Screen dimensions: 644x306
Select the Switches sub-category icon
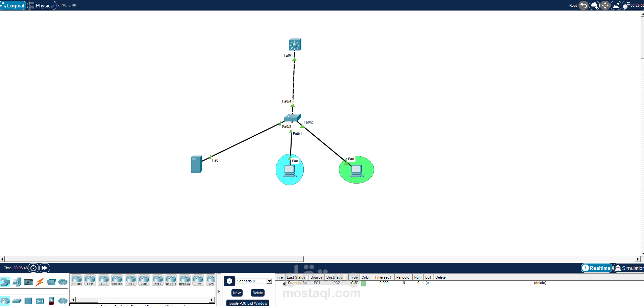[17, 301]
